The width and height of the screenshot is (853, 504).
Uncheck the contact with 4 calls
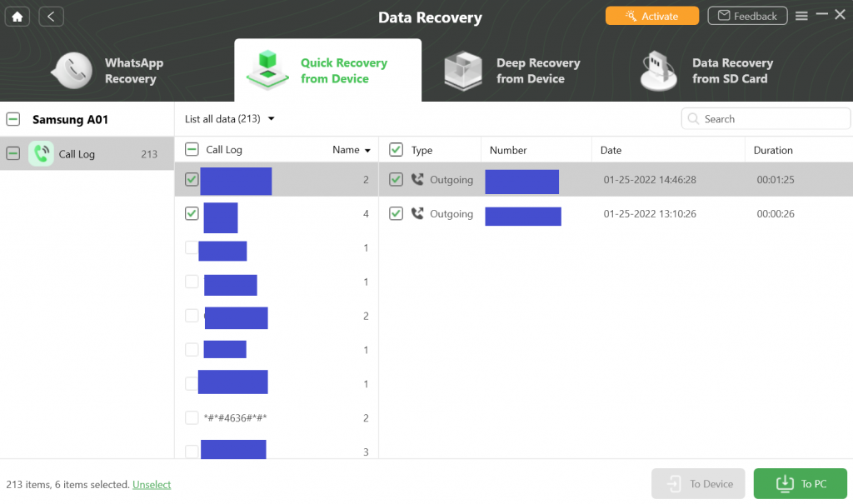pos(192,213)
